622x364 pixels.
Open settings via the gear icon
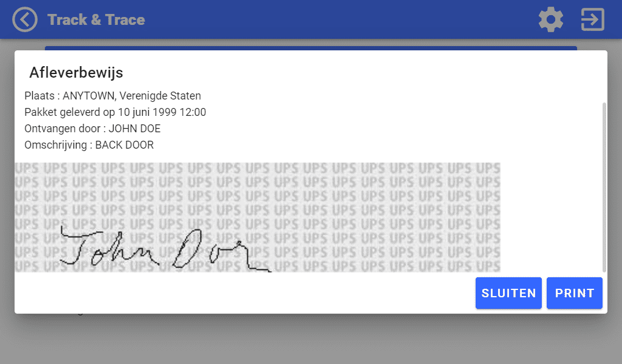(550, 19)
